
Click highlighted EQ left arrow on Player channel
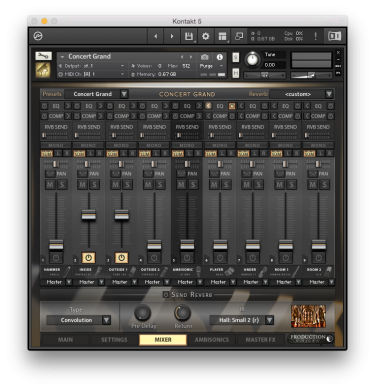point(208,106)
